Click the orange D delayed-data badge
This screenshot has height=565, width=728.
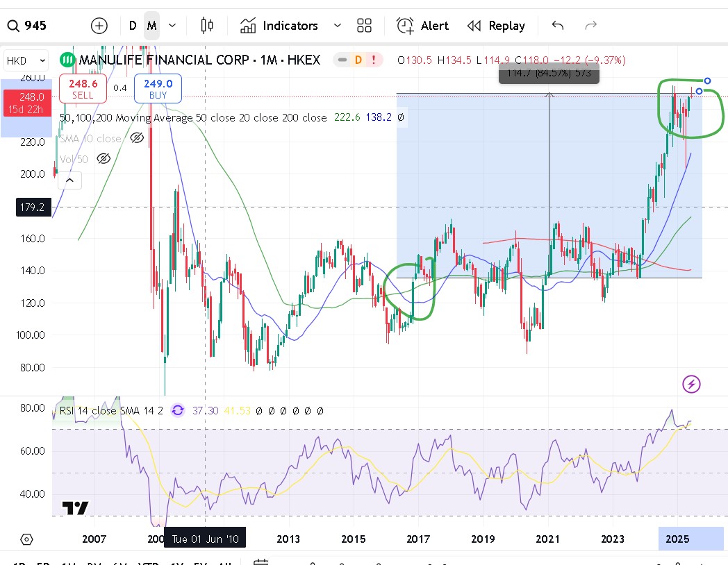[x=358, y=60]
